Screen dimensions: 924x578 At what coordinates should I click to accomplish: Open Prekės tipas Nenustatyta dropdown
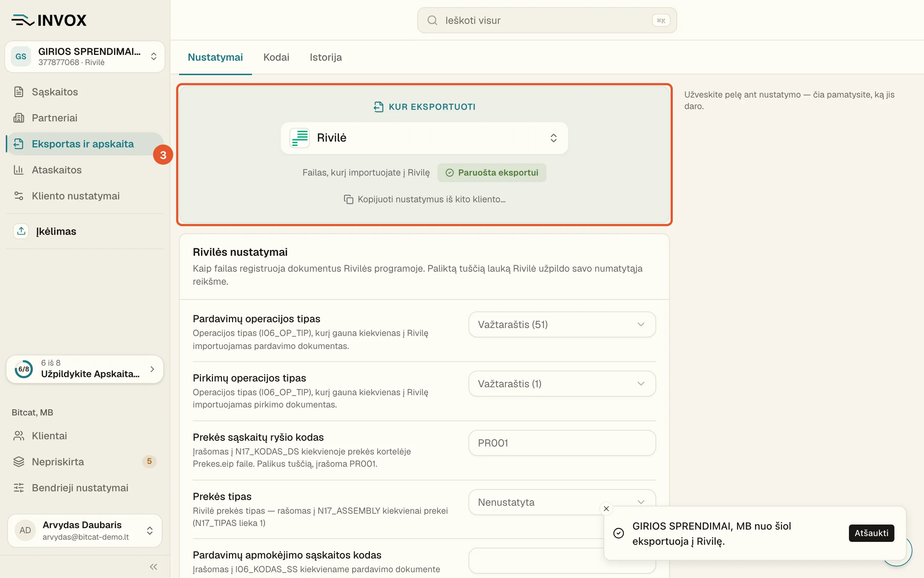point(562,502)
